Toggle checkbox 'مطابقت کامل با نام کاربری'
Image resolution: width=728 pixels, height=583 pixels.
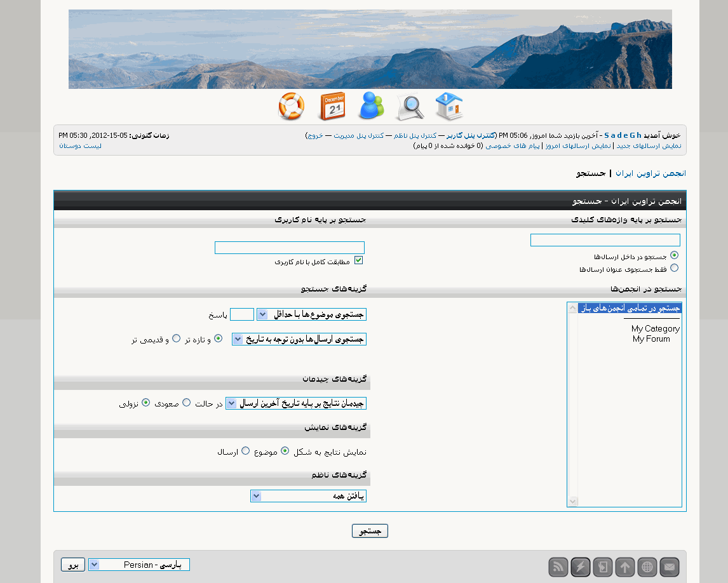click(358, 260)
